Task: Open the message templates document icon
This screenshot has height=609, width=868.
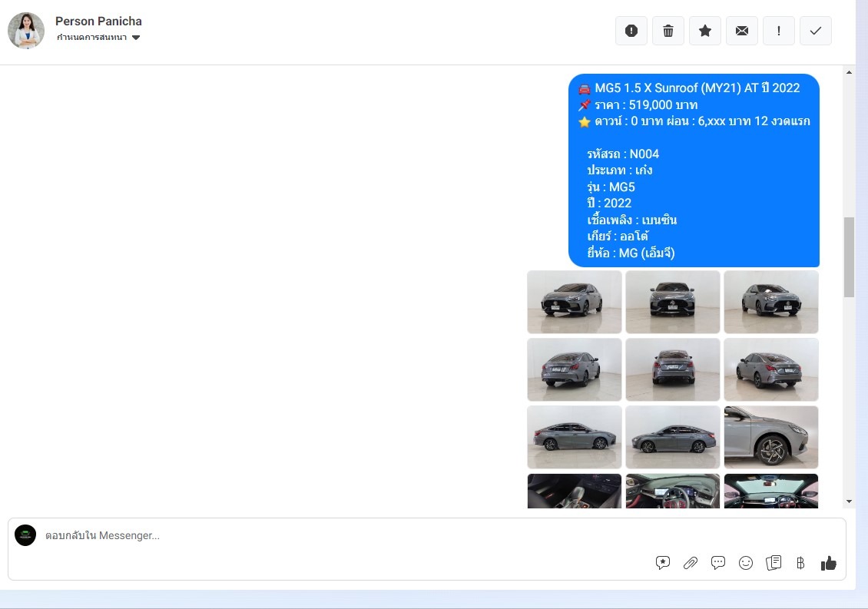Action: (774, 563)
